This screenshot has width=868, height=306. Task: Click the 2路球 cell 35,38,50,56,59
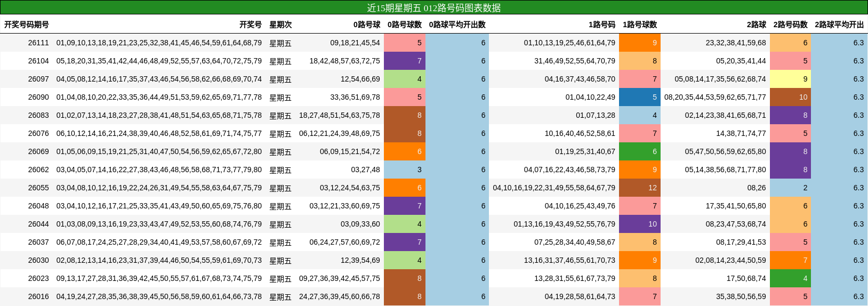tap(741, 296)
